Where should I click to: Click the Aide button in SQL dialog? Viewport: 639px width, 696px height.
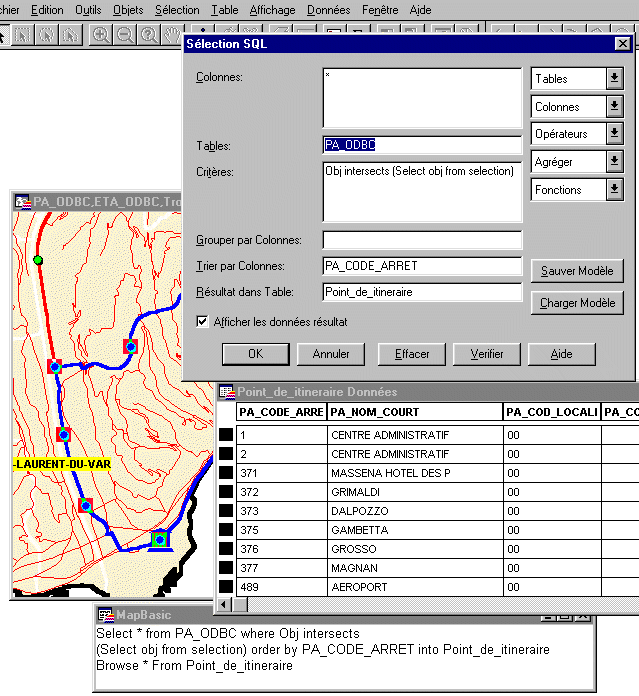561,354
